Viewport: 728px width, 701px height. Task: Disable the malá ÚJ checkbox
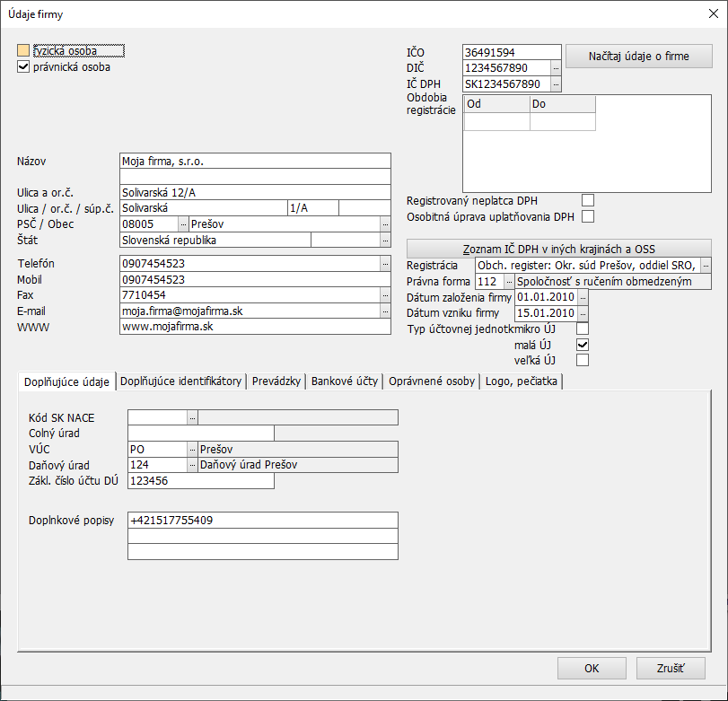[583, 345]
